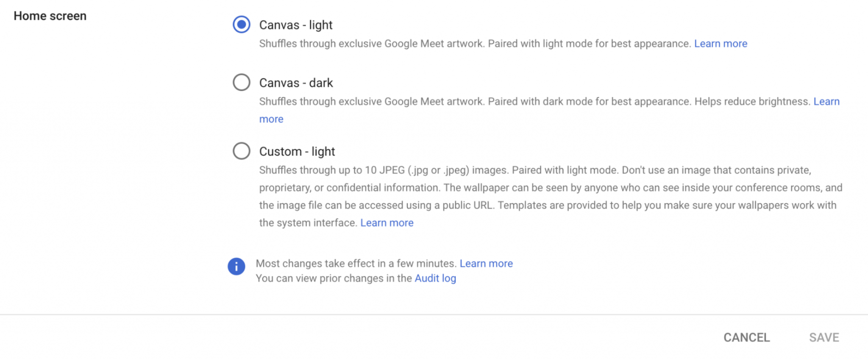
Task: Click the blue info icon
Action: 236,267
